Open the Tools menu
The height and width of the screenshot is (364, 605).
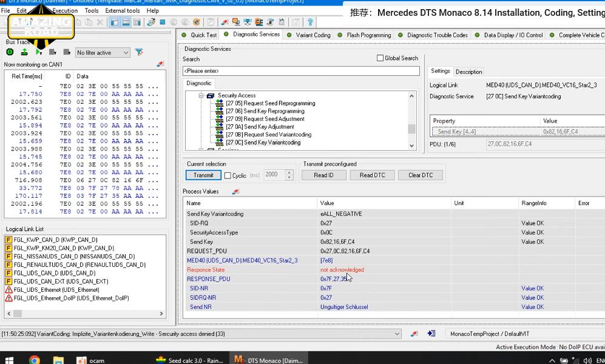[92, 10]
